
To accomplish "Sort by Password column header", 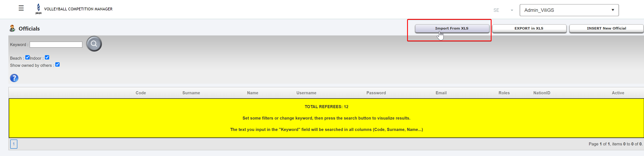I will [376, 93].
